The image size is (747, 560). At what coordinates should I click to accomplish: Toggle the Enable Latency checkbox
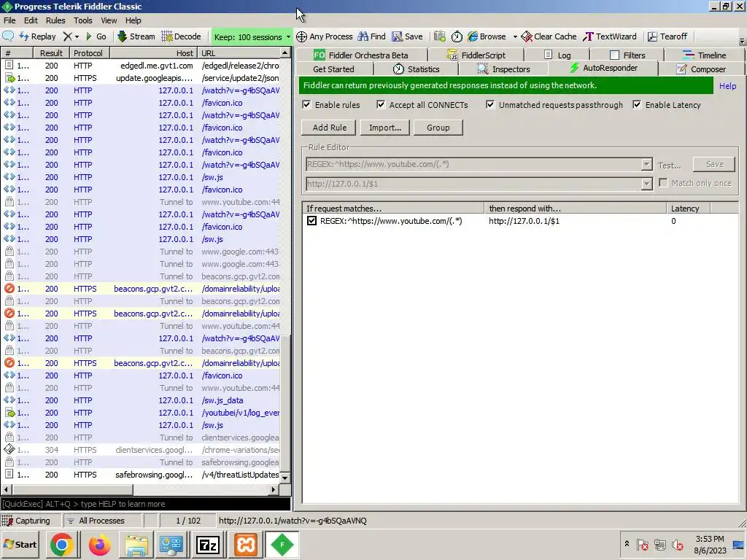point(637,105)
